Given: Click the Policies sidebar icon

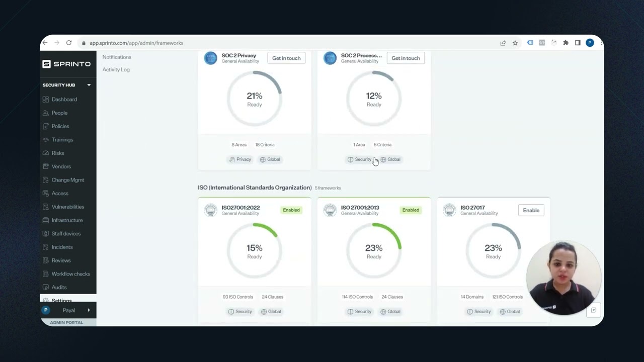Looking at the screenshot, I should (x=46, y=126).
